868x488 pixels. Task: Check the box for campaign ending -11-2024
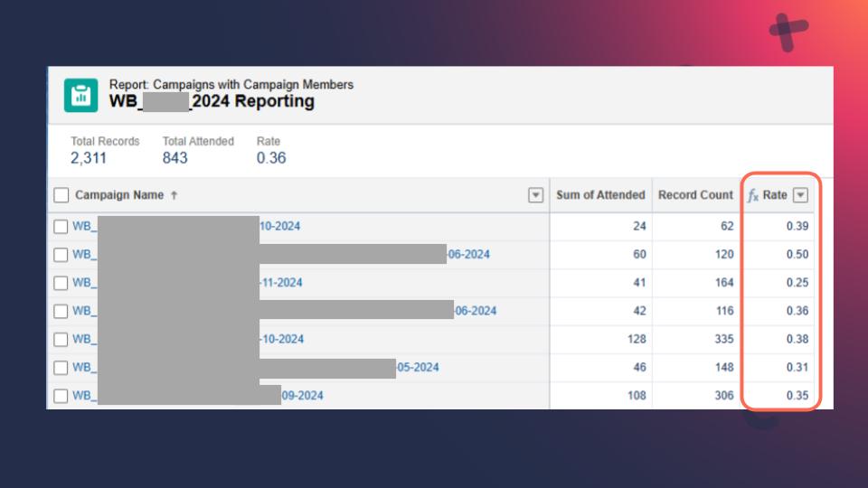(61, 283)
